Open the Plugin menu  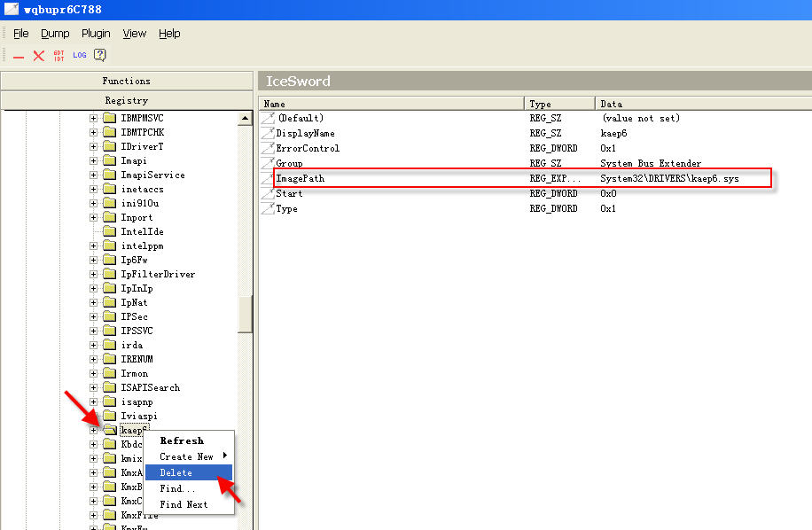[x=96, y=34]
